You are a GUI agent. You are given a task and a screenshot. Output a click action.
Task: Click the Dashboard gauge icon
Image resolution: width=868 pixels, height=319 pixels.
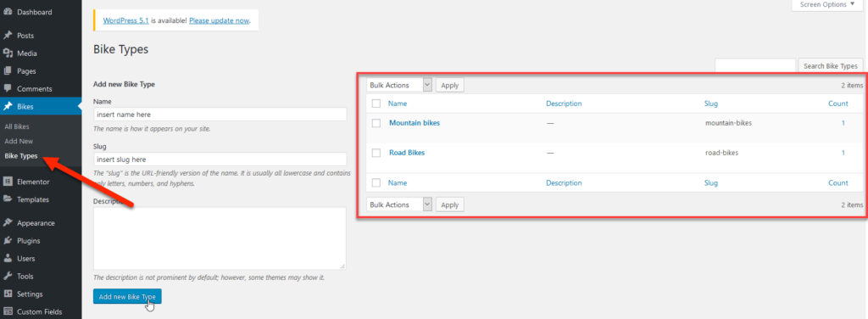click(8, 12)
